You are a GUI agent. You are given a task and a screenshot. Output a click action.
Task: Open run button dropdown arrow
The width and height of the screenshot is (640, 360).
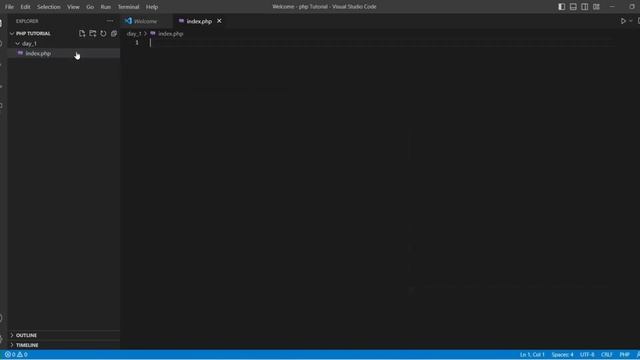(x=631, y=21)
